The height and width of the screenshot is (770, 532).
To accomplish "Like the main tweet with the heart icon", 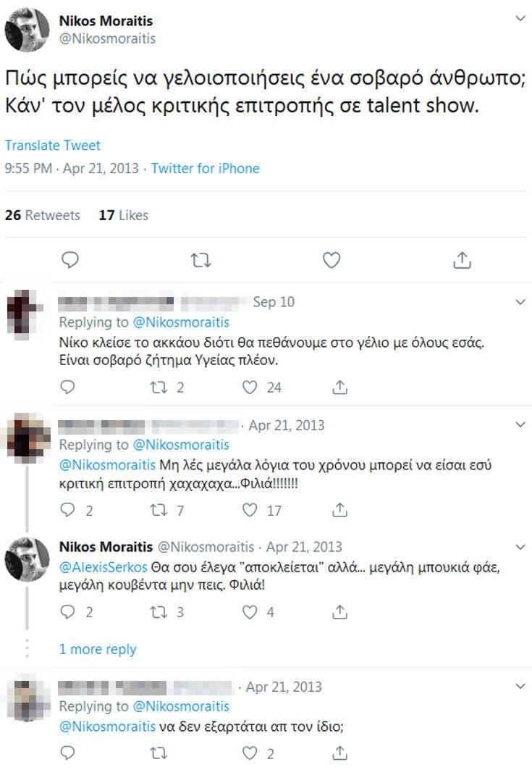I will [x=331, y=259].
